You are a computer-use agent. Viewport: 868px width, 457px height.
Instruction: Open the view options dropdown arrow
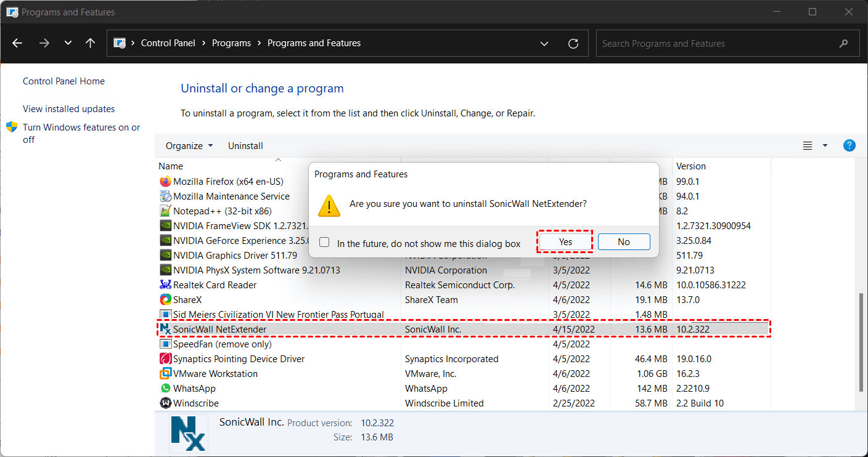click(x=825, y=146)
